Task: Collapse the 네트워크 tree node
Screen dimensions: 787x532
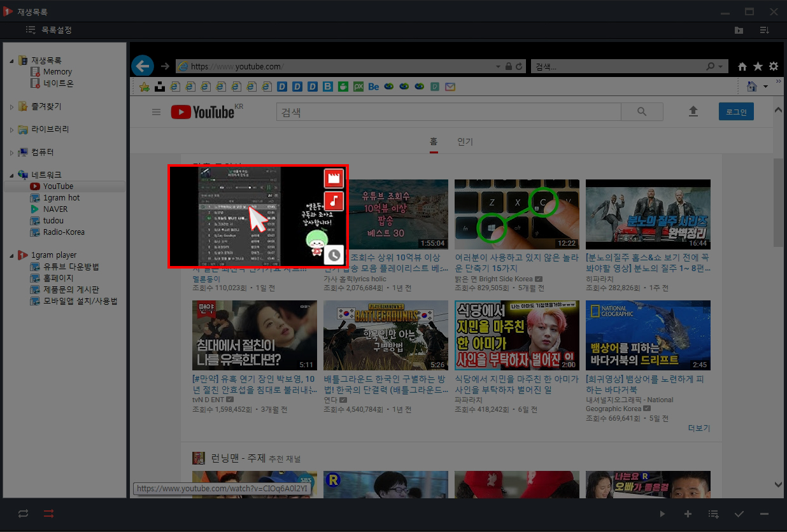Action: (11, 175)
